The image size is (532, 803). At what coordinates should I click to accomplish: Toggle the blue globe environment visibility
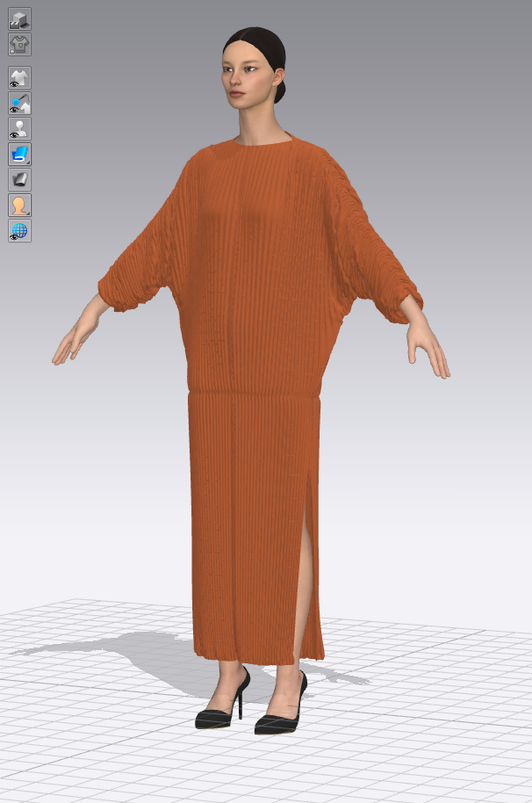click(19, 231)
